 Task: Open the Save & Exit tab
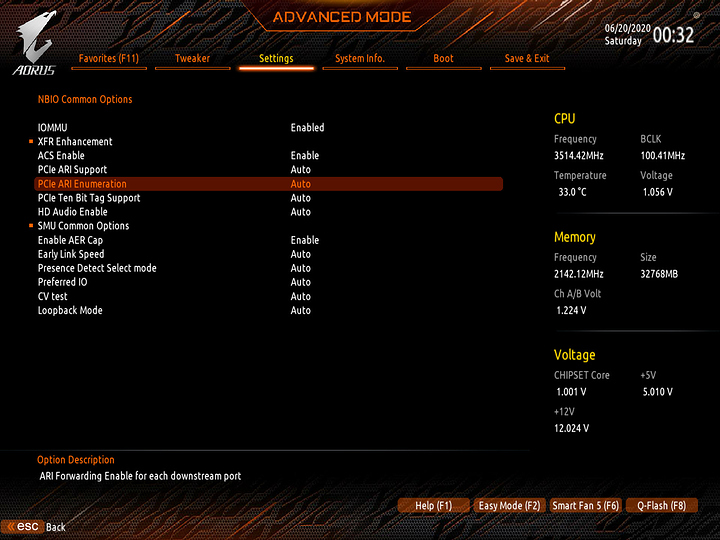527,59
